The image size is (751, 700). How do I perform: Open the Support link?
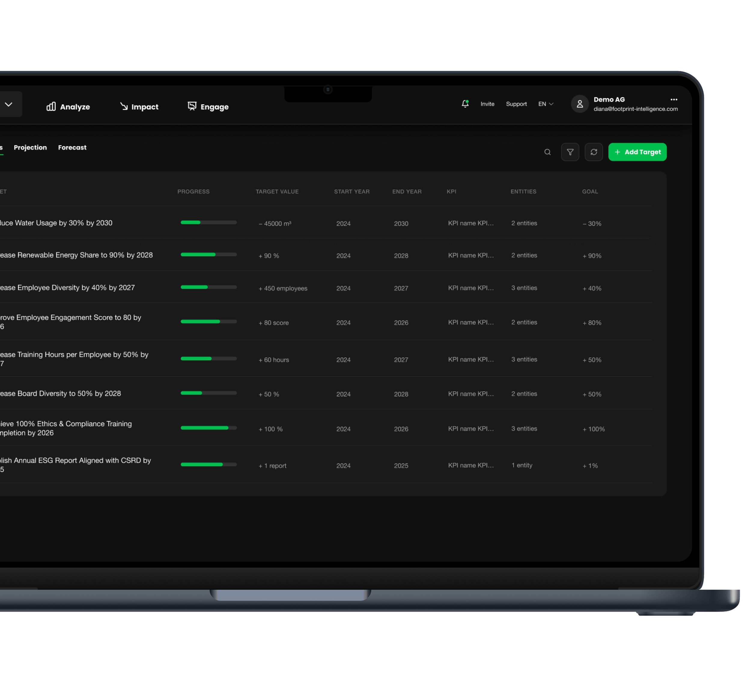[516, 104]
